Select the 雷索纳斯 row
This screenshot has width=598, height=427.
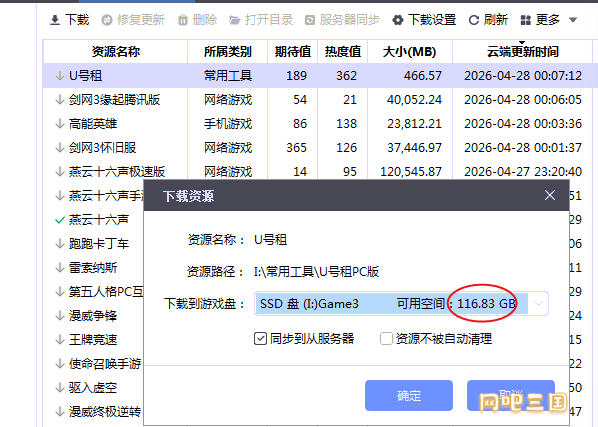click(93, 268)
